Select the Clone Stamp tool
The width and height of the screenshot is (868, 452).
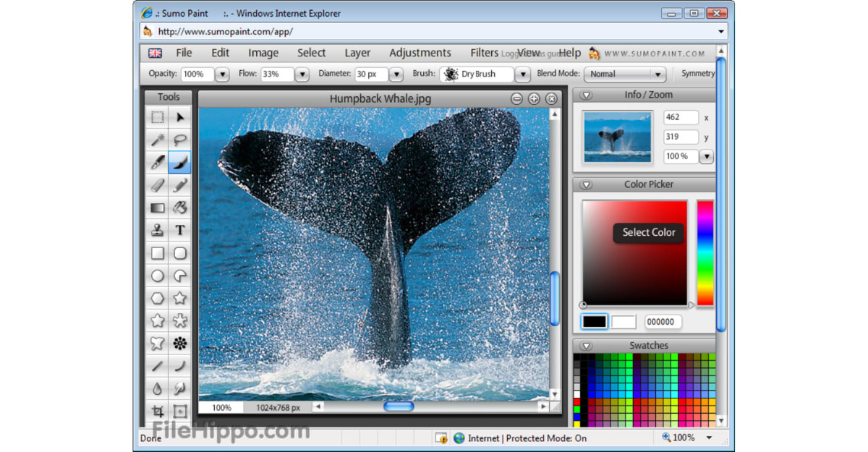(157, 230)
